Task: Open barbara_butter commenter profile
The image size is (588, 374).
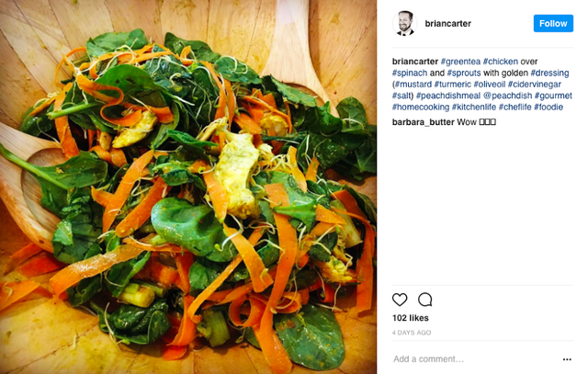Action: coord(423,122)
